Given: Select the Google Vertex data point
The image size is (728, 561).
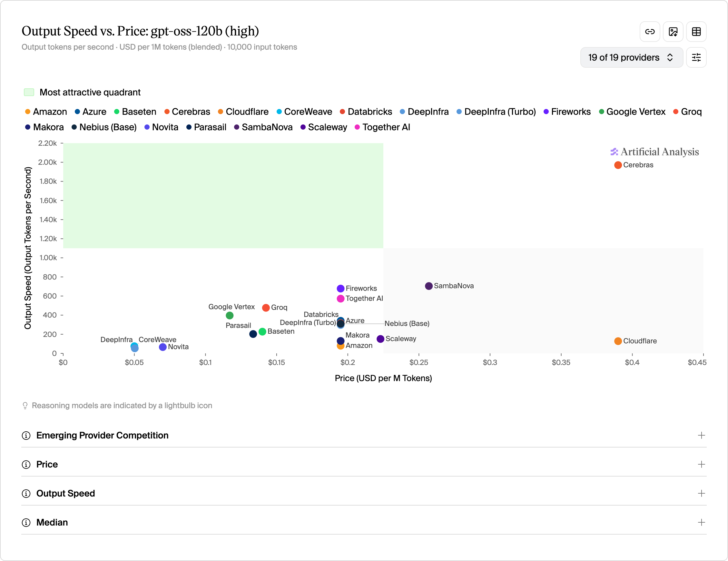Looking at the screenshot, I should coord(229,315).
